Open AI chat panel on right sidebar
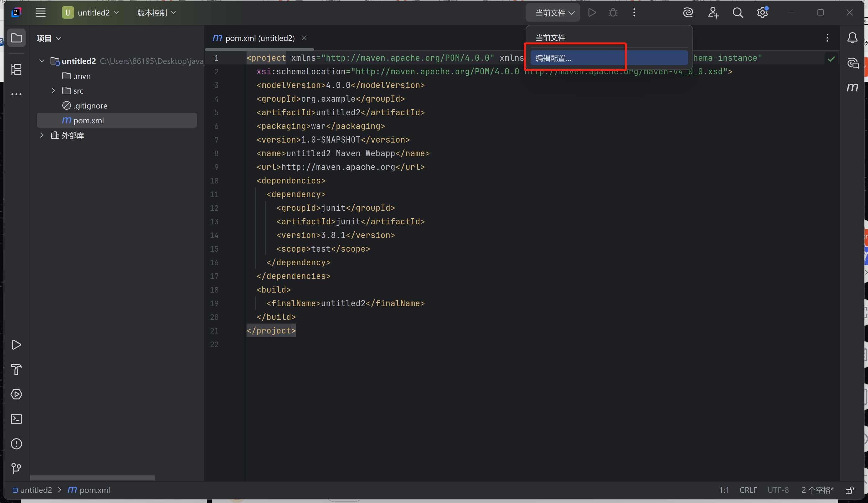868x503 pixels. (x=852, y=63)
